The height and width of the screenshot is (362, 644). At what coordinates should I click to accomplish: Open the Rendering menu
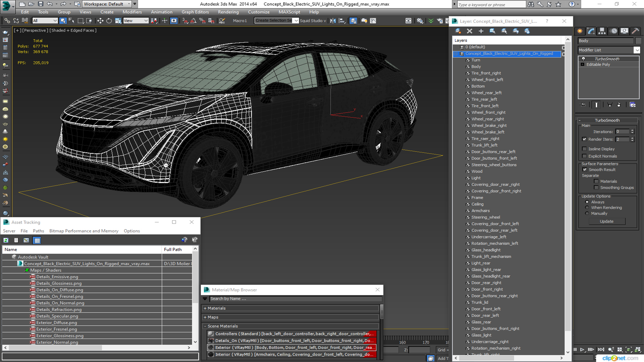pyautogui.click(x=228, y=12)
